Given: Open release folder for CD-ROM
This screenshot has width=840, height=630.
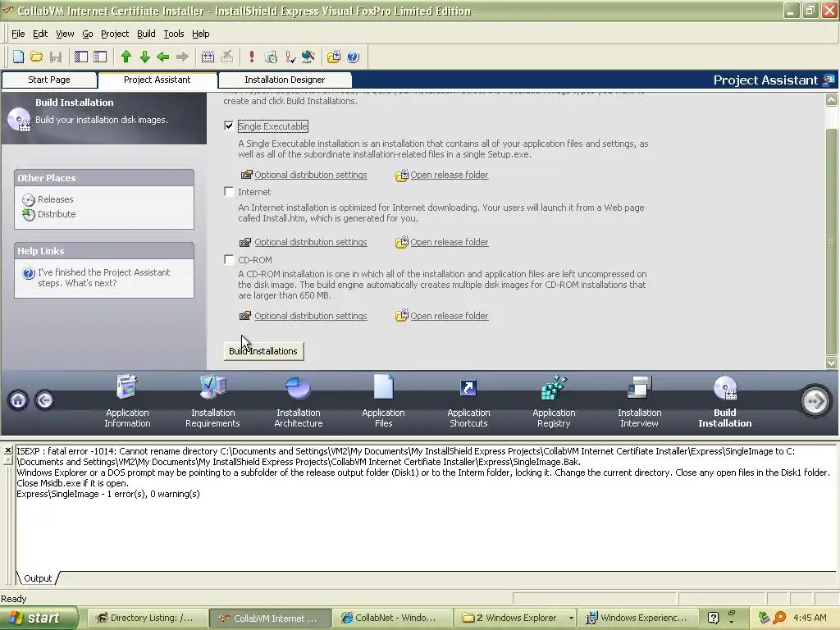Looking at the screenshot, I should pyautogui.click(x=449, y=316).
